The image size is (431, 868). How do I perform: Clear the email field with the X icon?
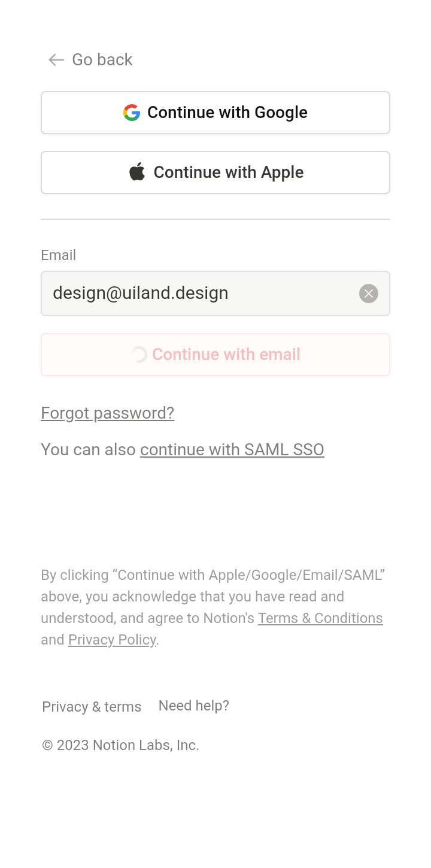click(x=369, y=294)
